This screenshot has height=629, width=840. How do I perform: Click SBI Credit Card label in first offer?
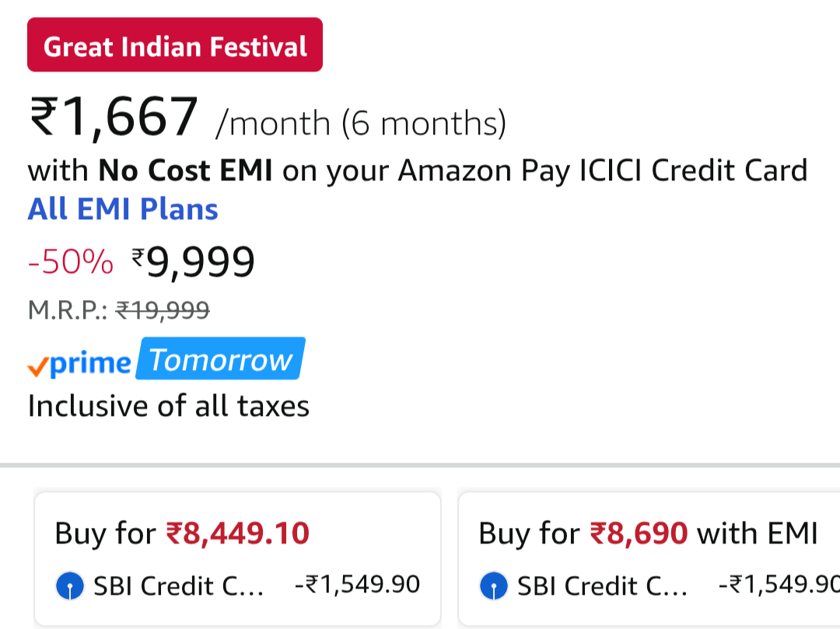point(179,585)
